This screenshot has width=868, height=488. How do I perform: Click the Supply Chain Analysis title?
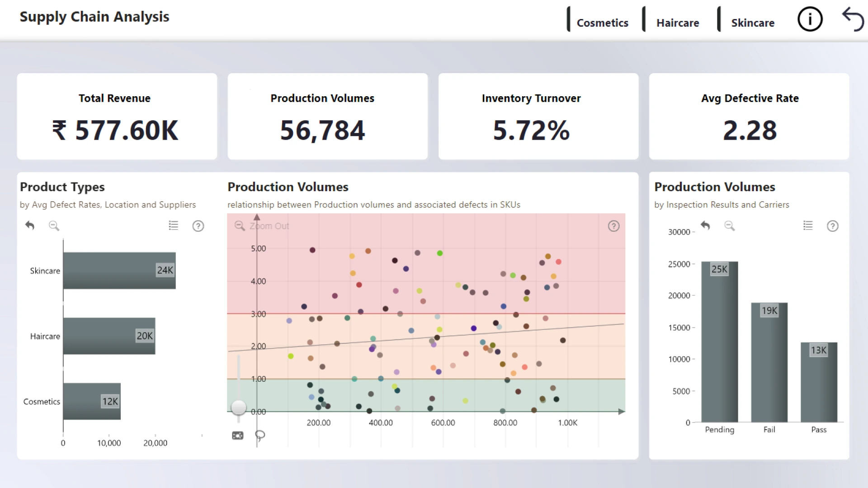94,17
